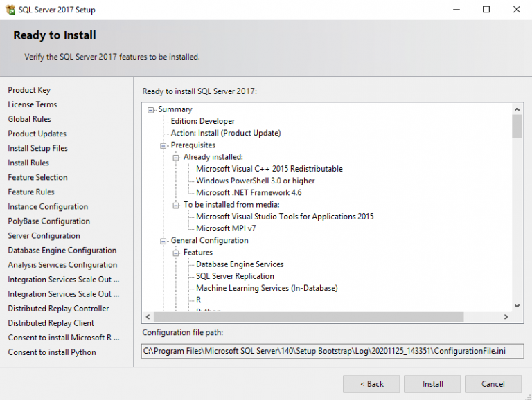Select the Microsoft MPI v7 row

click(226, 228)
